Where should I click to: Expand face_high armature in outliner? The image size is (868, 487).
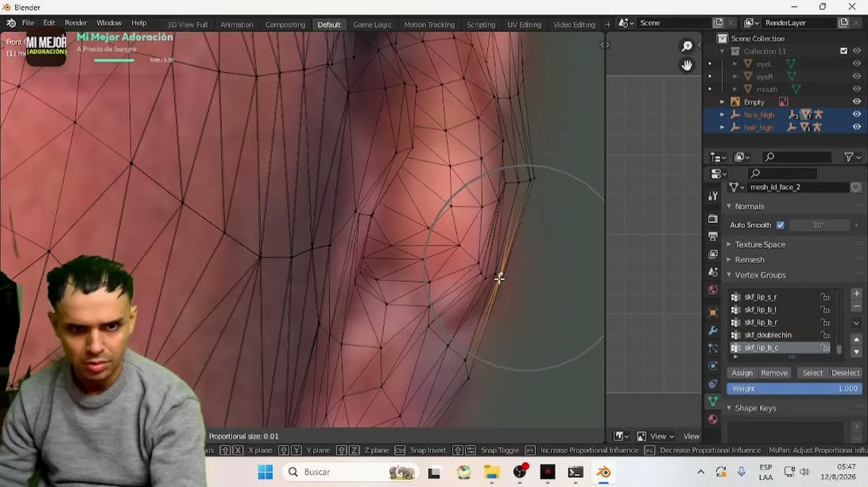(722, 115)
